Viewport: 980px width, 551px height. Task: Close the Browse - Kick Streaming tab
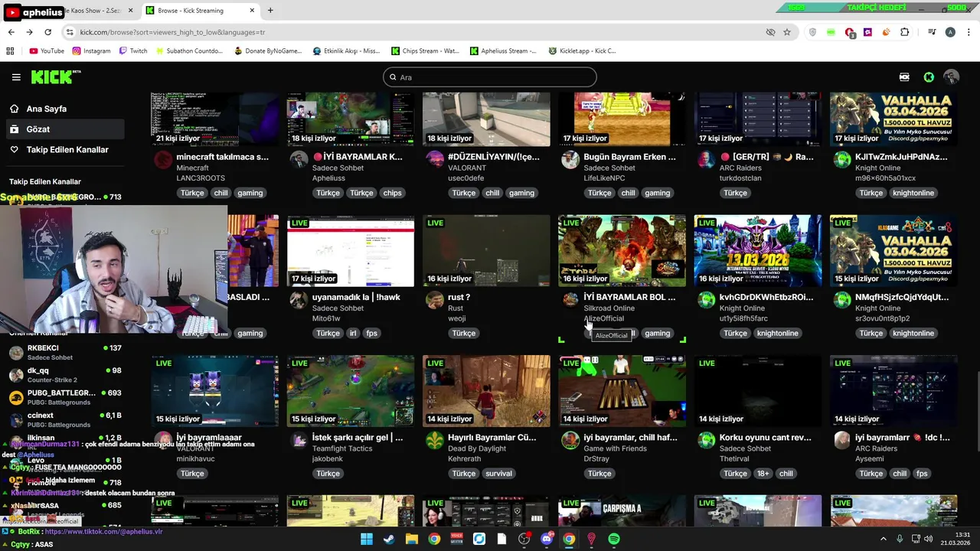tap(252, 11)
